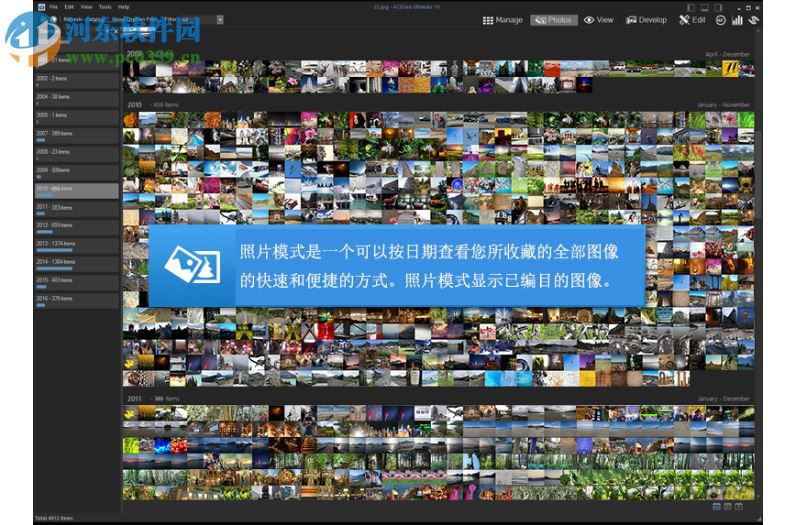Screen dimensions: 796x525
Task: Switch to Edit mode with tools icon
Action: point(692,20)
